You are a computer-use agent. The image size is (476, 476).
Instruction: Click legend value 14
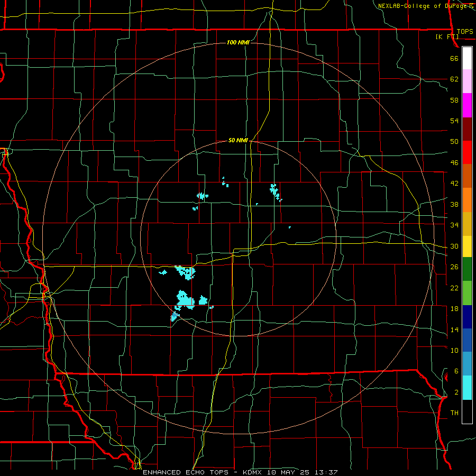[454, 329]
